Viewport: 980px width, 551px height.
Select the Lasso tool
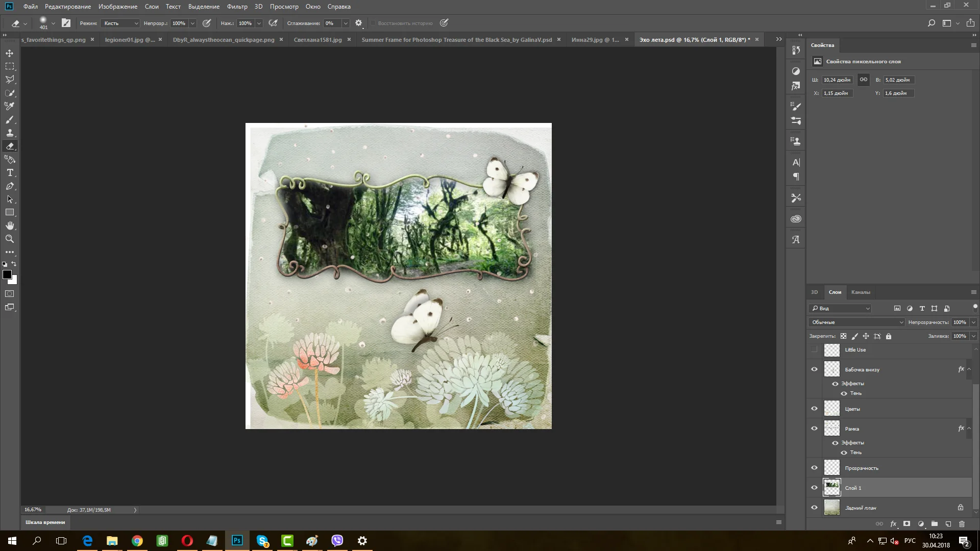(x=10, y=80)
